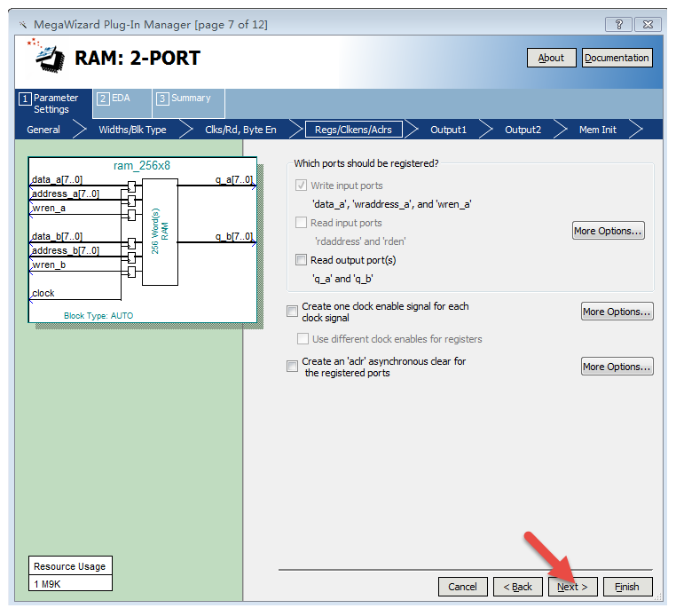Click the q_b[7..0] output label
The height and width of the screenshot is (616, 676).
click(x=234, y=236)
